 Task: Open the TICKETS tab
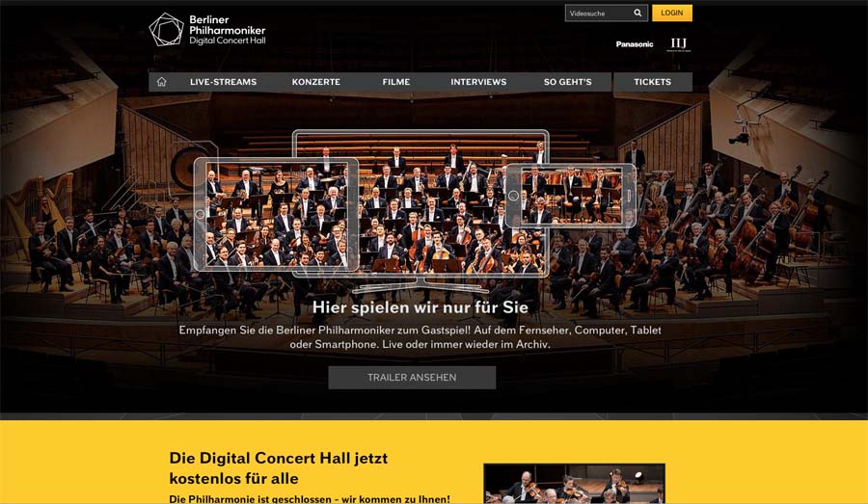pos(652,82)
